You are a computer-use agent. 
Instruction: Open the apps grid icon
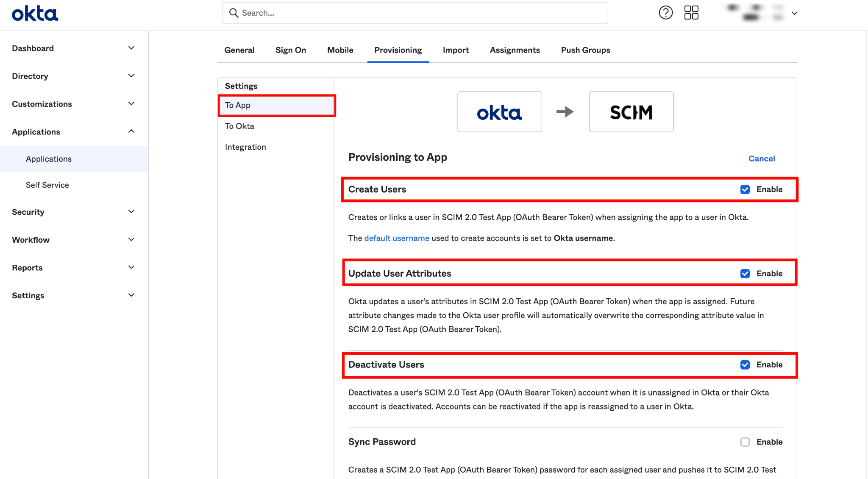[x=691, y=13]
